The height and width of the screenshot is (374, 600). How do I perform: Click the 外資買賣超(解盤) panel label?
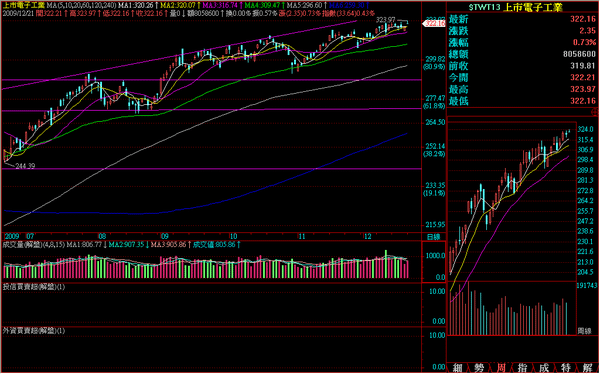34,330
